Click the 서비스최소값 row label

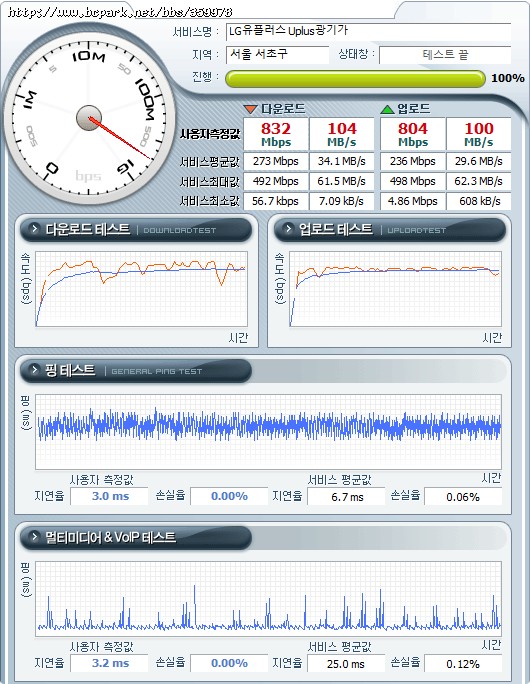coord(210,201)
